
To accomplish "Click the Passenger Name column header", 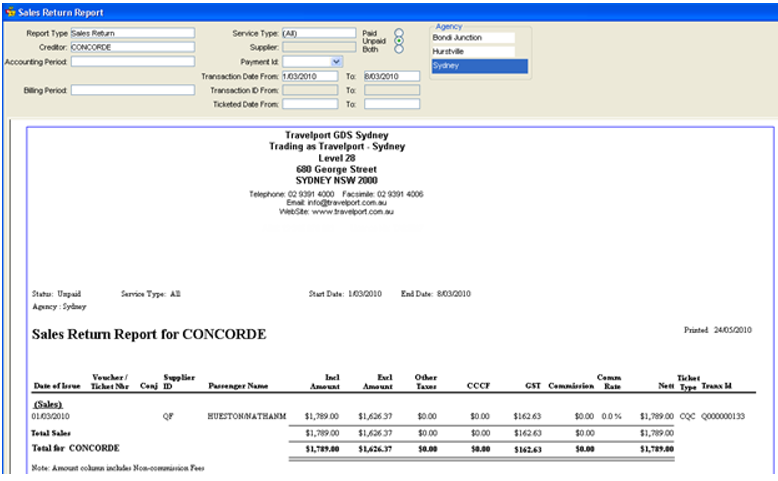I will (x=238, y=386).
